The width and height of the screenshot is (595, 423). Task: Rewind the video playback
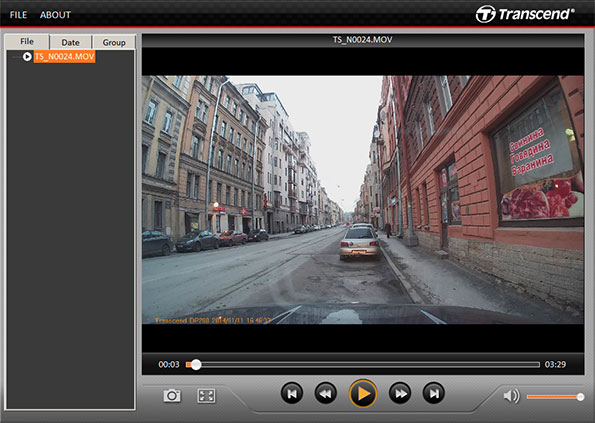(x=326, y=393)
